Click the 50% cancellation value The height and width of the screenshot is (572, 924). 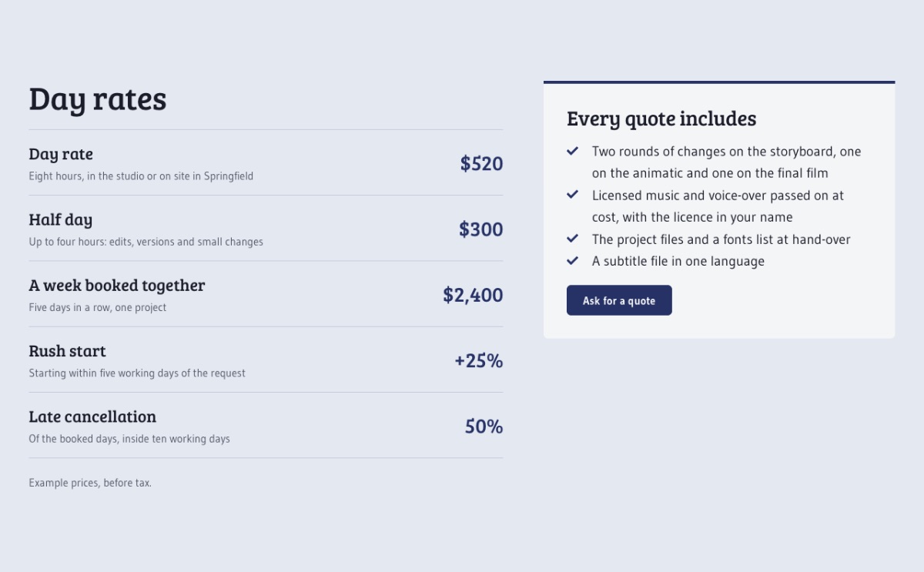click(484, 426)
